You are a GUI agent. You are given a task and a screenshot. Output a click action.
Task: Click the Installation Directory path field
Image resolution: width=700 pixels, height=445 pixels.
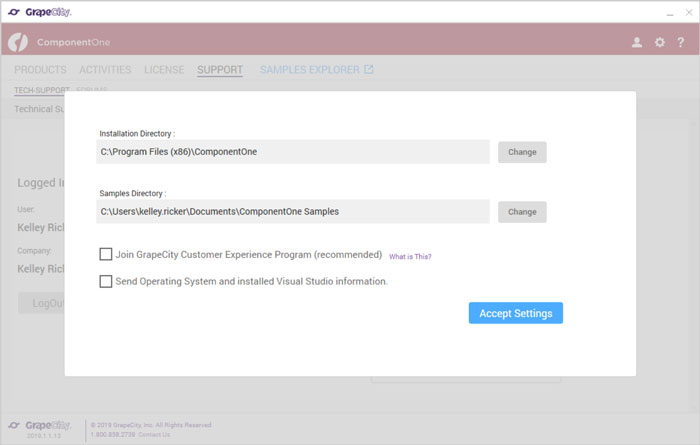click(293, 152)
